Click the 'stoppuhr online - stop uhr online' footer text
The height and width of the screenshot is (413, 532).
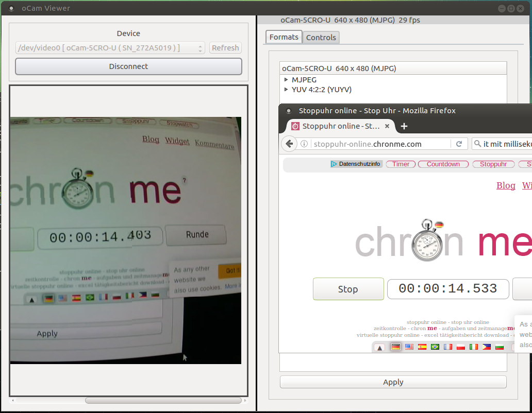[448, 322]
